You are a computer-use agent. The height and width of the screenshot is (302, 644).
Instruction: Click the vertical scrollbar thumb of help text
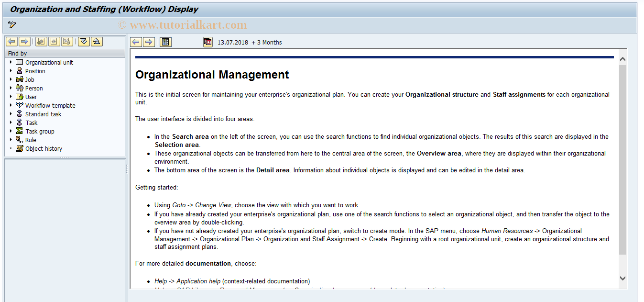[622, 159]
